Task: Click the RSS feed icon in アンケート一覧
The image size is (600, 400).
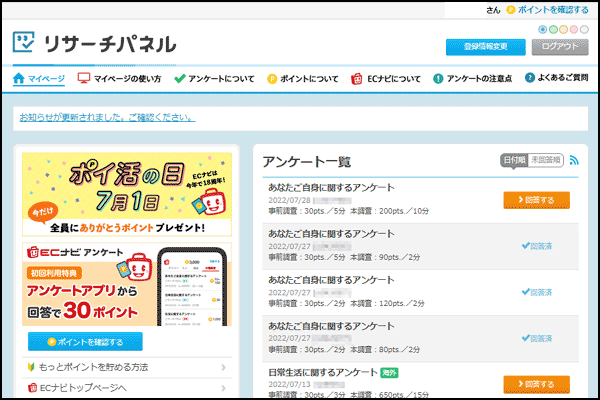Action: click(x=574, y=160)
